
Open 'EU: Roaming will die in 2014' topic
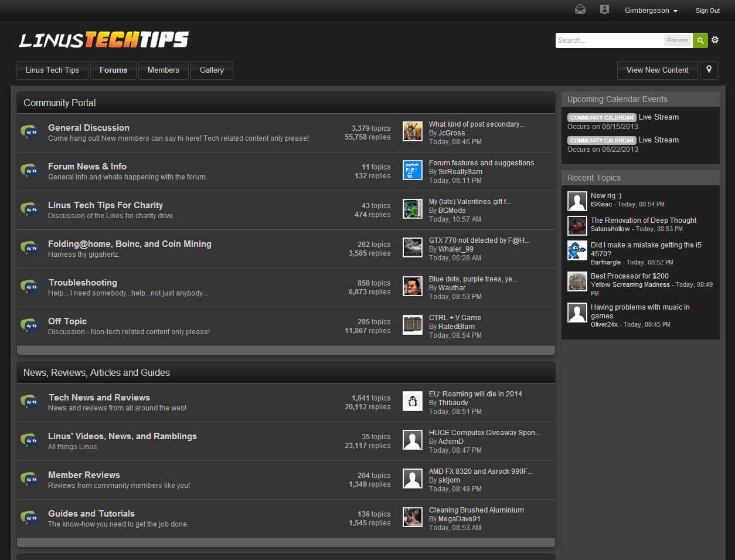point(475,393)
